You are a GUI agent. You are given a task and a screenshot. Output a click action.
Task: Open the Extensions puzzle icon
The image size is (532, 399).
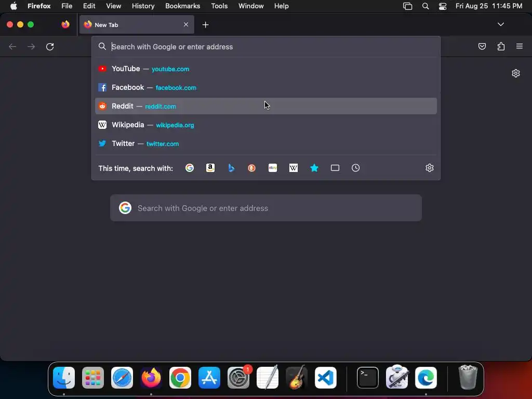point(501,46)
